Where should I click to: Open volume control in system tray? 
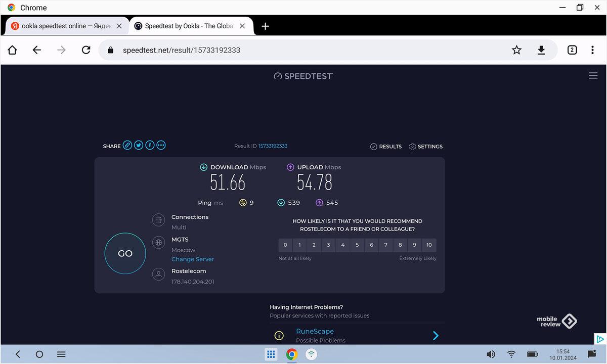491,354
